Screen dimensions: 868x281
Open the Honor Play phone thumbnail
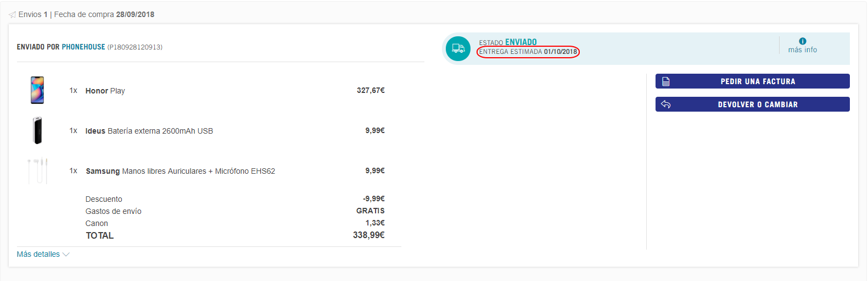(37, 90)
